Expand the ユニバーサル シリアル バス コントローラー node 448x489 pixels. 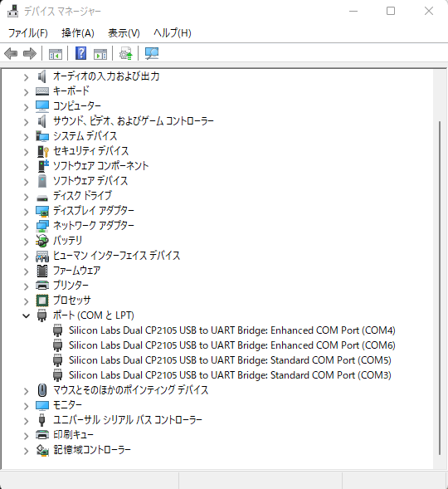(x=27, y=421)
